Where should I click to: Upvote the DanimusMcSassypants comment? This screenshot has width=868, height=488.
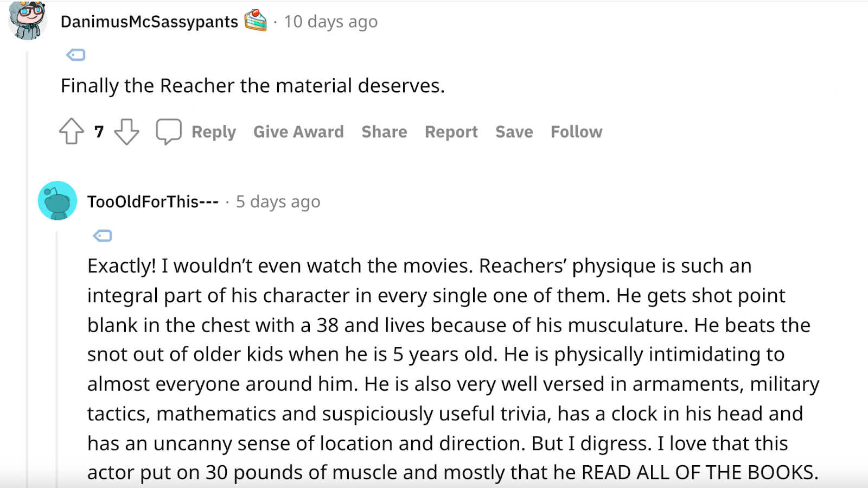[72, 131]
